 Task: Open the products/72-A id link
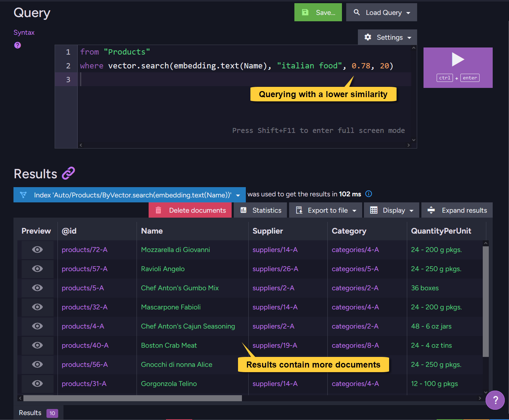pos(84,250)
